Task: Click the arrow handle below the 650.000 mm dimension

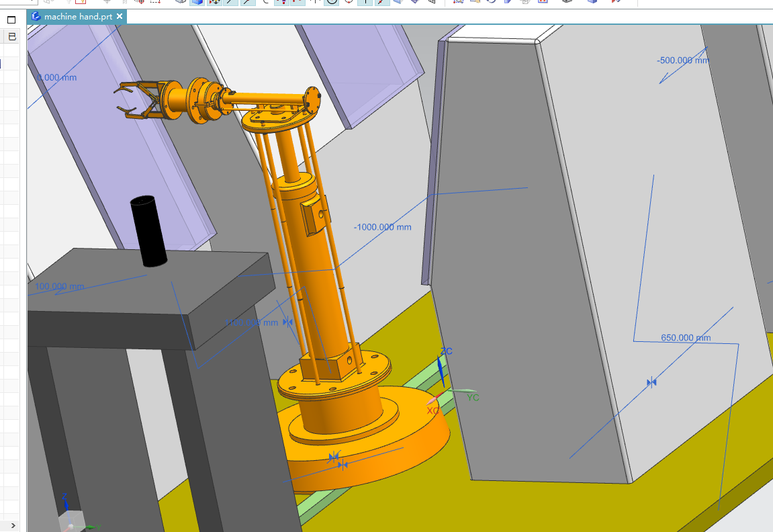Action: 651,382
